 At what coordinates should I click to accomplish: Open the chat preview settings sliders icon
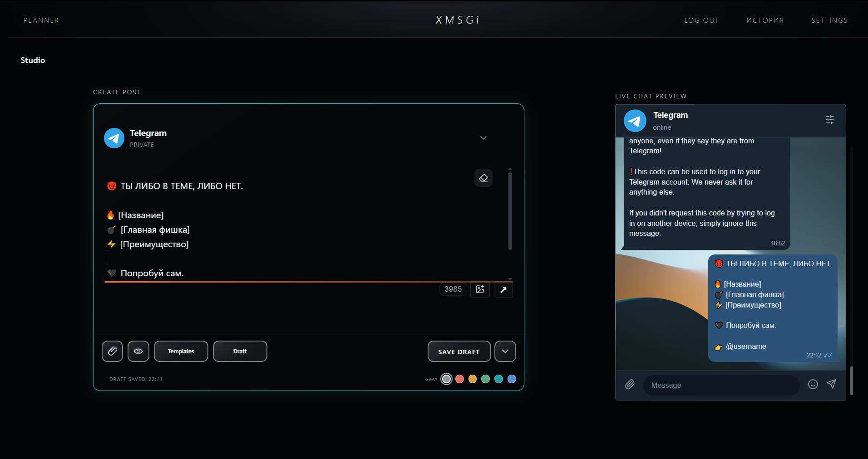(x=829, y=120)
